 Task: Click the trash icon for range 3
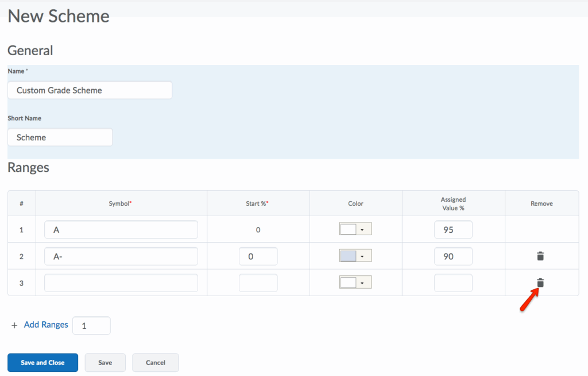(x=540, y=283)
